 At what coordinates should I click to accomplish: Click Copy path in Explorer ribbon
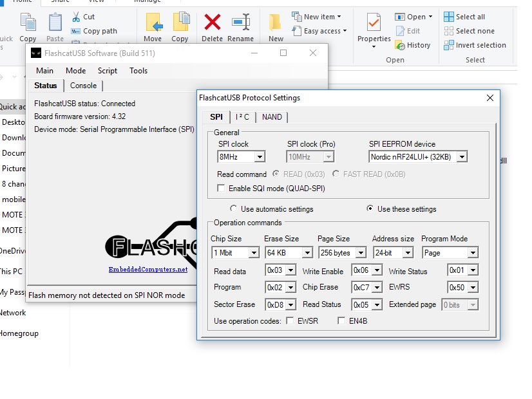[94, 31]
